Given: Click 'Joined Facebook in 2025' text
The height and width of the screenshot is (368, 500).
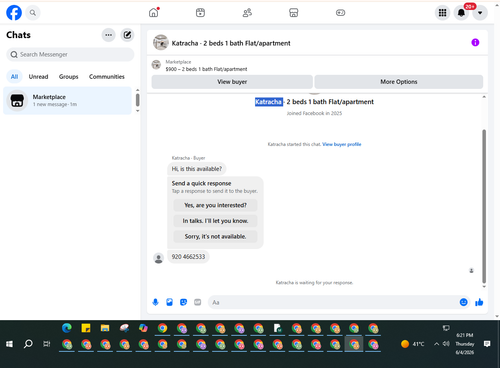Looking at the screenshot, I should [314, 113].
